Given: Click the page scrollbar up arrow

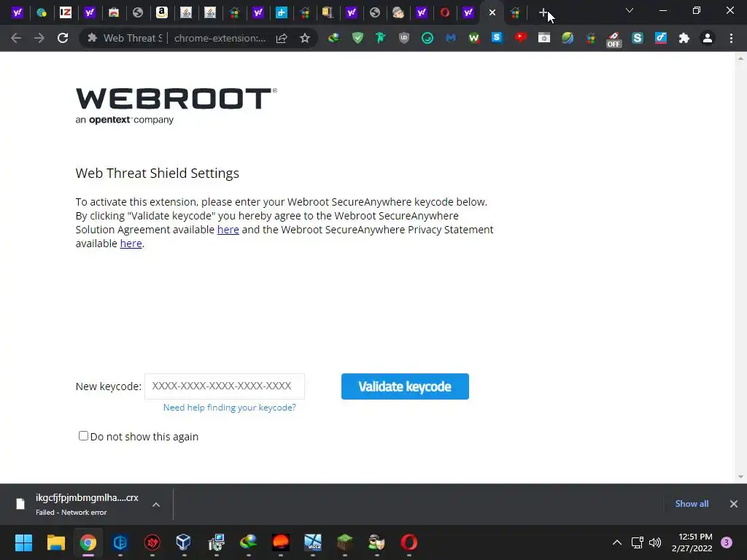Looking at the screenshot, I should click(x=740, y=58).
